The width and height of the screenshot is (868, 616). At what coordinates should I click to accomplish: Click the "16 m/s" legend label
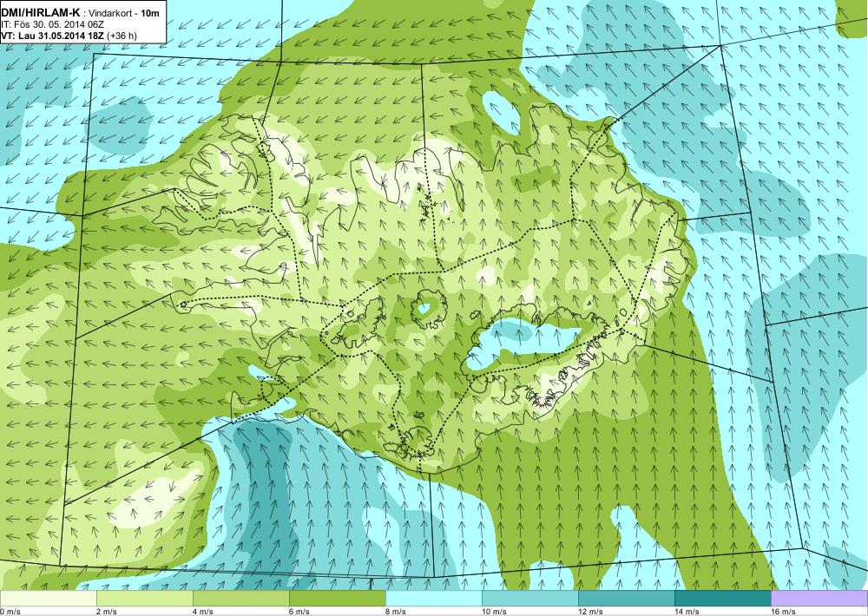(x=783, y=611)
